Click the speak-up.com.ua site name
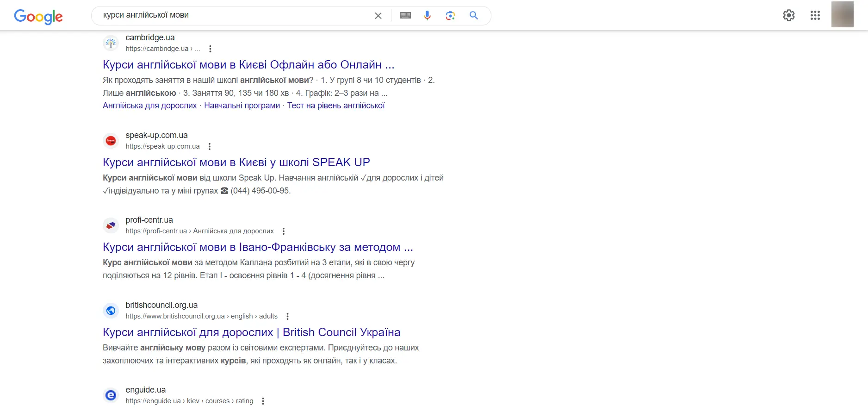 coord(156,135)
